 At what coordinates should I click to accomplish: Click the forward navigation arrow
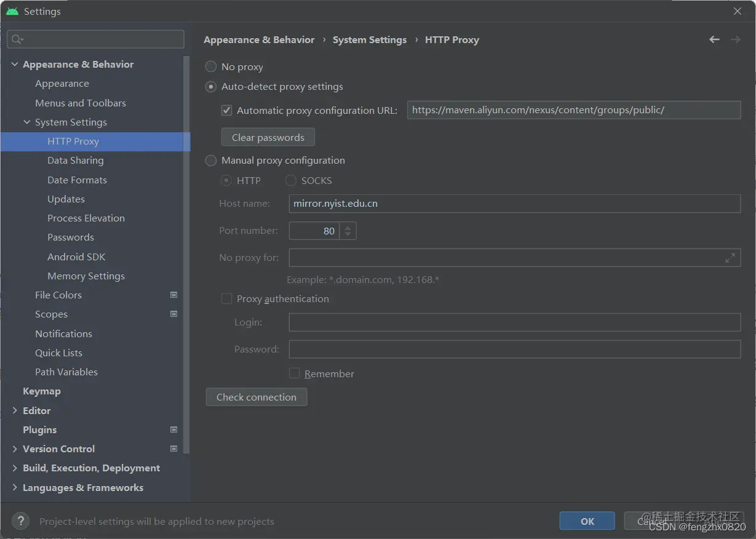pos(735,39)
